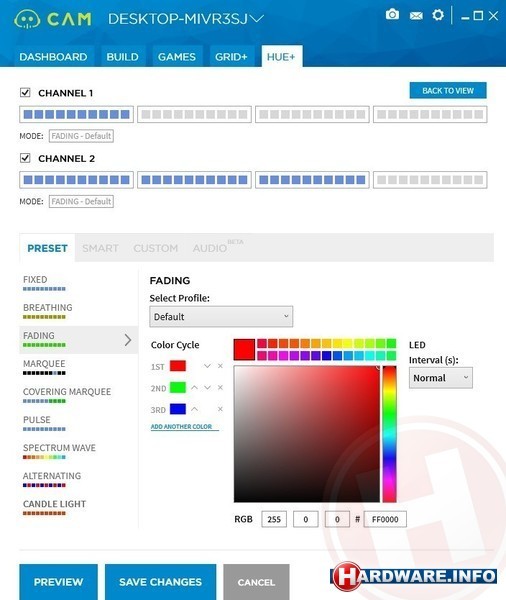
Task: Select the 1ST red color swatch
Action: click(x=178, y=366)
